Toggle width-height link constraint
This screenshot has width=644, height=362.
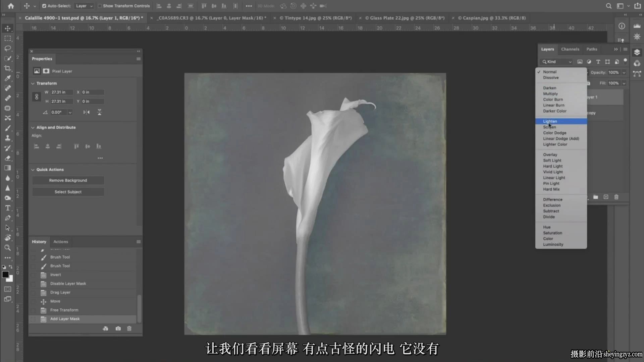click(x=37, y=97)
